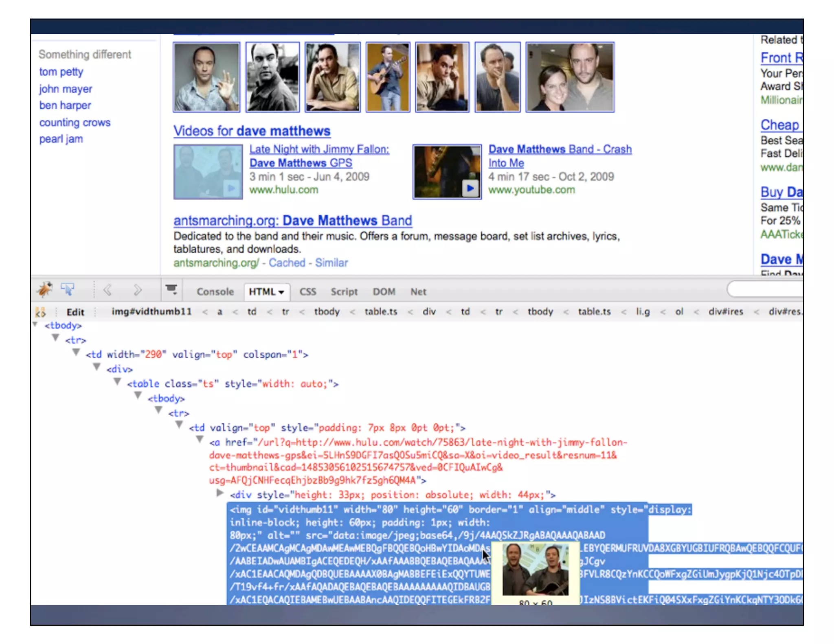Click the black-and-white image thumbnail
The image size is (834, 644).
tap(273, 77)
